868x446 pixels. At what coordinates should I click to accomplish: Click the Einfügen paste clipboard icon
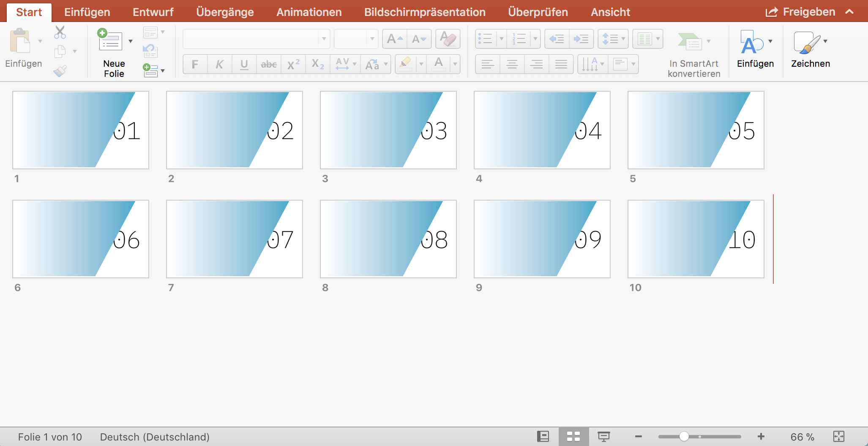(x=20, y=41)
